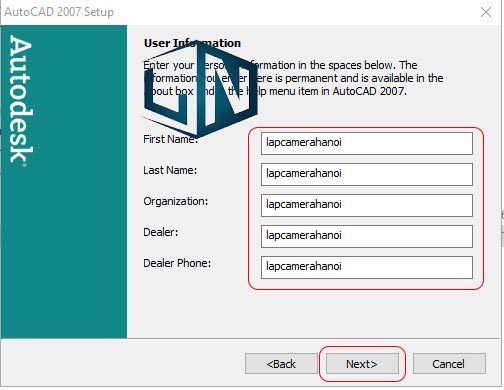The width and height of the screenshot is (504, 390).
Task: Return to previous page with <Back
Action: click(281, 364)
